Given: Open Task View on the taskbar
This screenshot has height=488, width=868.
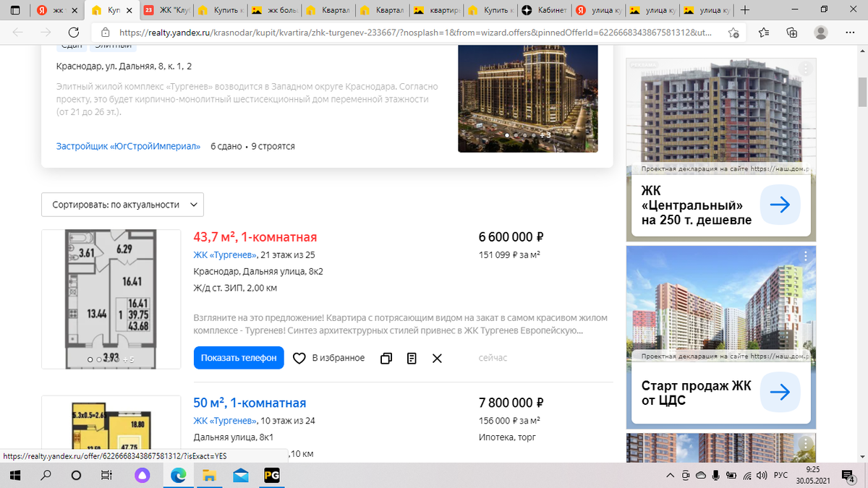Looking at the screenshot, I should pos(106,476).
